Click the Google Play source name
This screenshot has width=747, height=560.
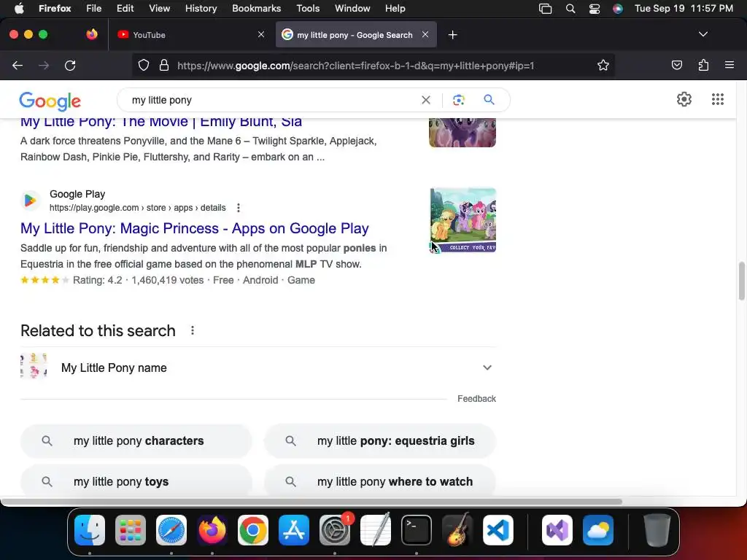(77, 194)
